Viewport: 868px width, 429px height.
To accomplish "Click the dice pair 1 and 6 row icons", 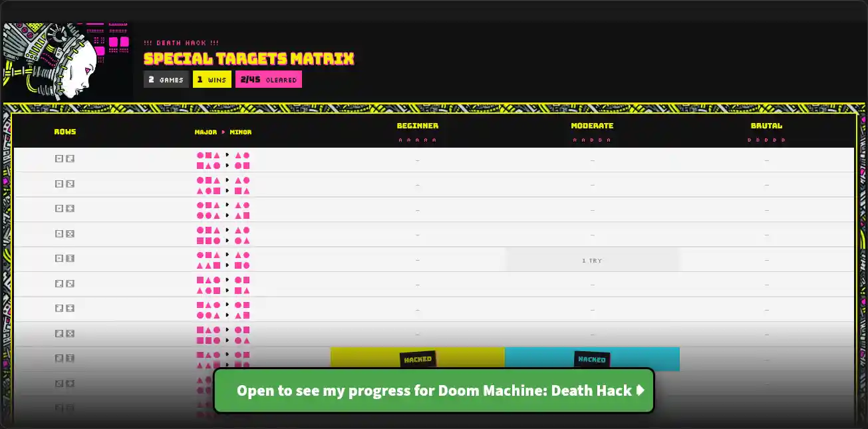I will 65,258.
